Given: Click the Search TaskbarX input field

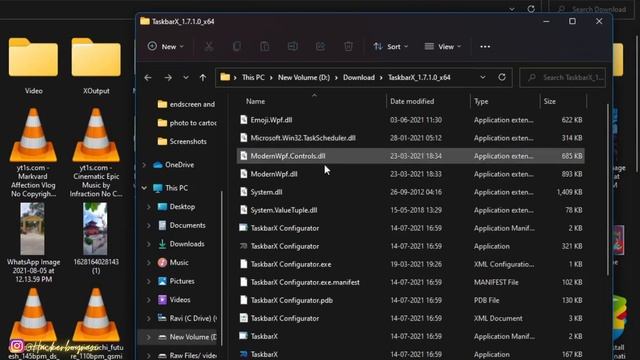Looking at the screenshot, I should pos(562,78).
